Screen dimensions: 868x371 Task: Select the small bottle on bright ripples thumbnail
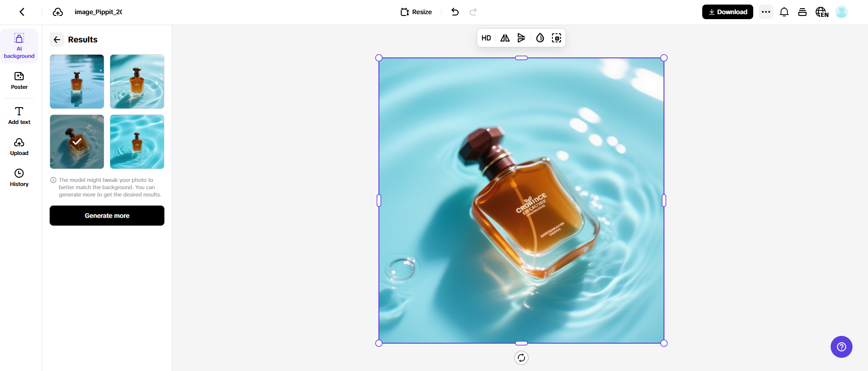tap(137, 142)
